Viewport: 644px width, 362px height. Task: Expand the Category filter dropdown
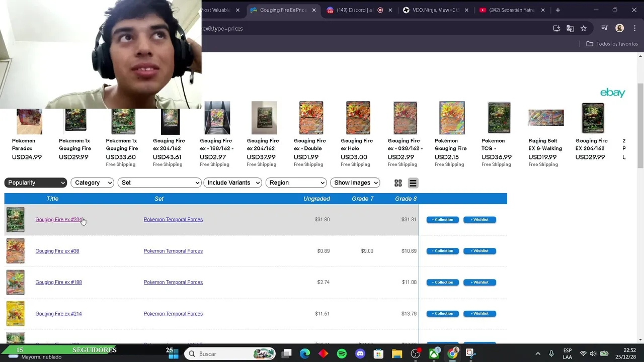[92, 183]
